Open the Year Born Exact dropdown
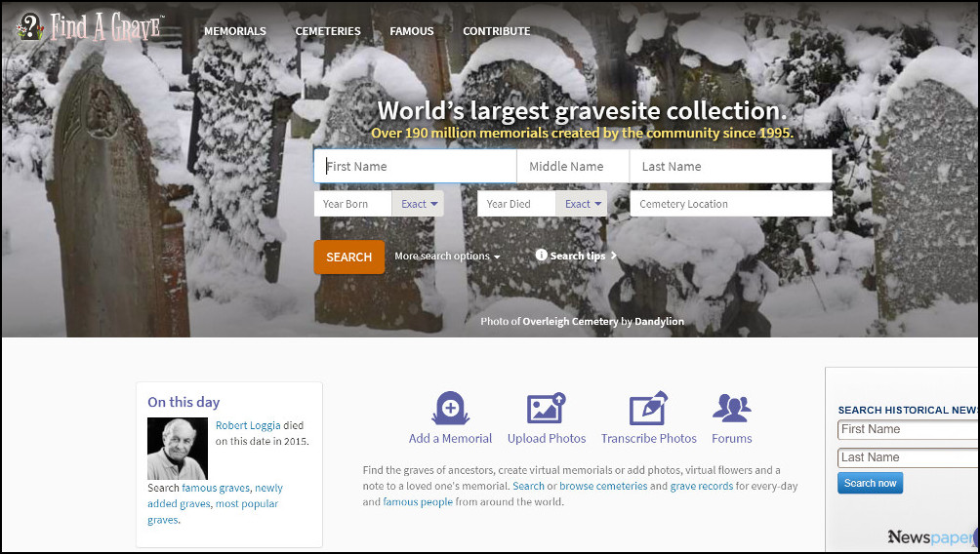 tap(418, 204)
